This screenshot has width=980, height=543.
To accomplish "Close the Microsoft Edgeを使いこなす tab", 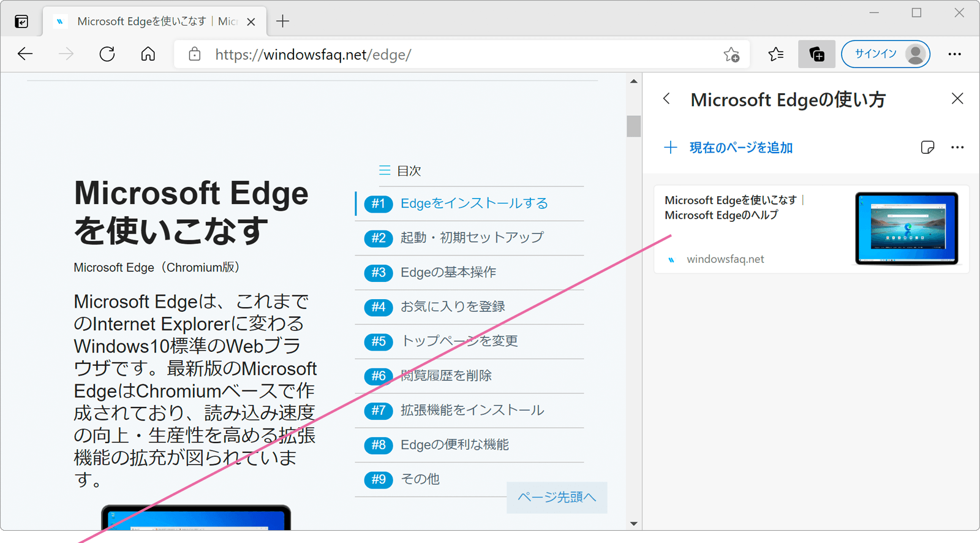I will click(251, 22).
